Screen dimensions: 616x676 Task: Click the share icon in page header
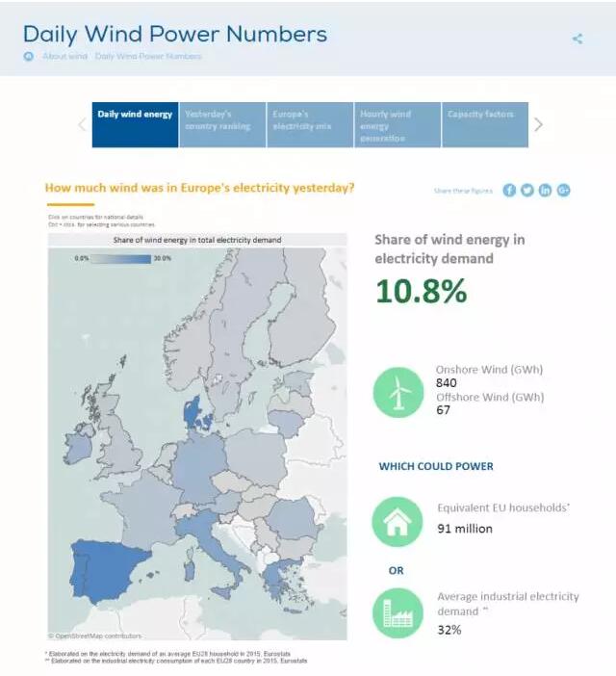tap(577, 39)
